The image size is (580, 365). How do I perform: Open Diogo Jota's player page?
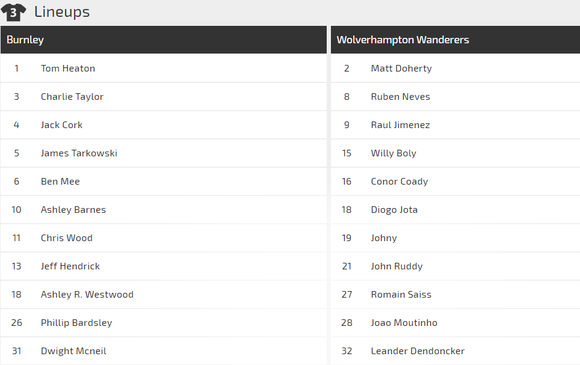tap(394, 210)
